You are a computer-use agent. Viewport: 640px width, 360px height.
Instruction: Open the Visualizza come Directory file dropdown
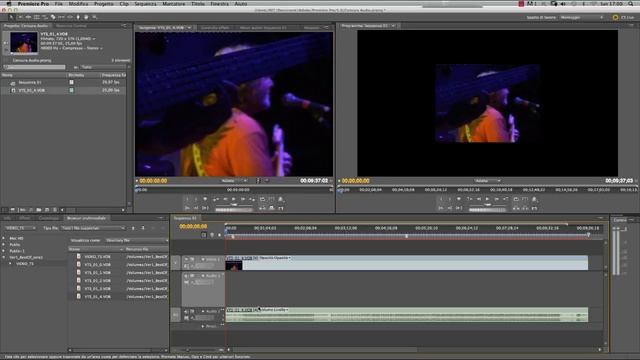136,240
